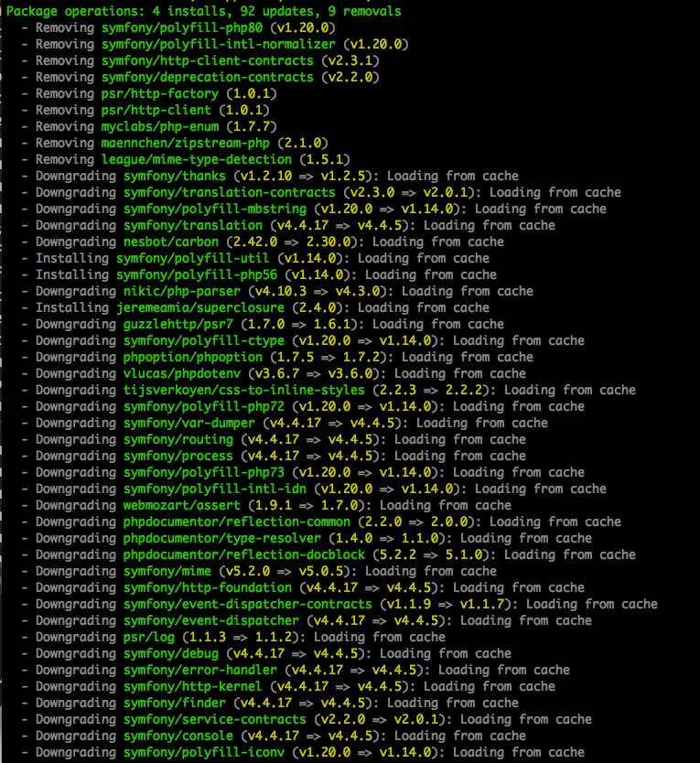This screenshot has height=763, width=700.
Task: Select psr/http-factory package name
Action: [x=159, y=93]
